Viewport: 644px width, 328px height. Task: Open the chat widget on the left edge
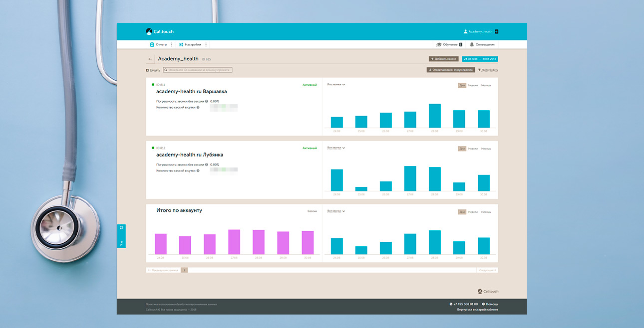point(121,236)
